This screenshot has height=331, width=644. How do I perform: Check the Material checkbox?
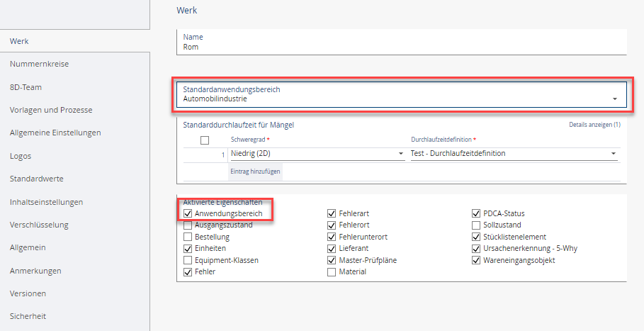(332, 271)
